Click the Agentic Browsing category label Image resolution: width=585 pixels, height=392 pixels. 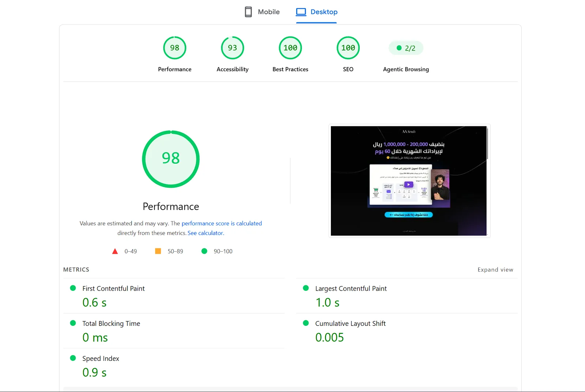tap(406, 69)
